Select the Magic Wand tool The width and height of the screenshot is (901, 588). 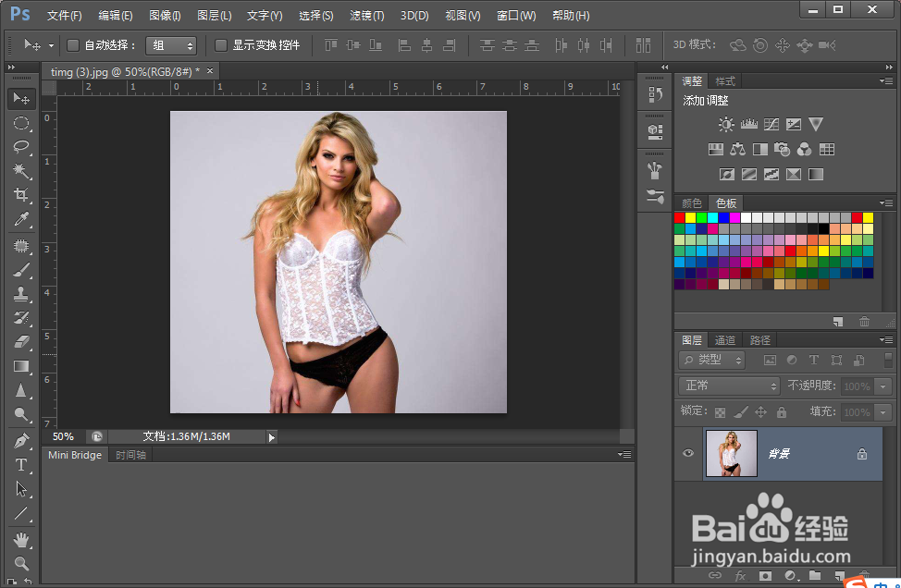21,171
